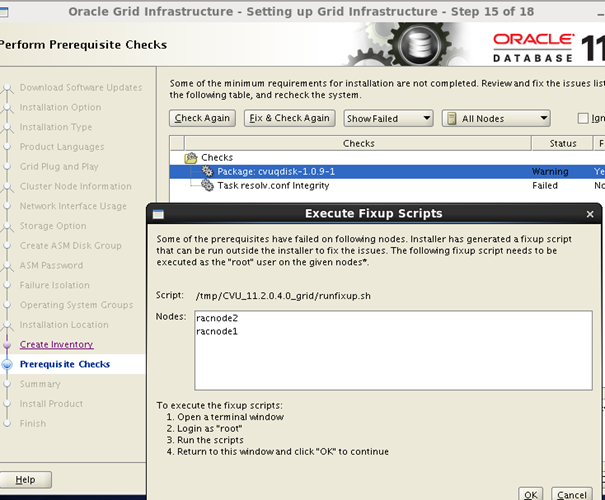Screen dimensions: 605x500
Task: Click Create ASM Disk Group step
Action: (71, 245)
